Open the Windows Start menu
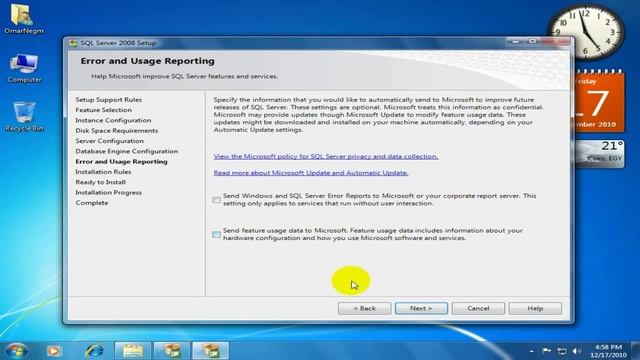 [x=16, y=351]
